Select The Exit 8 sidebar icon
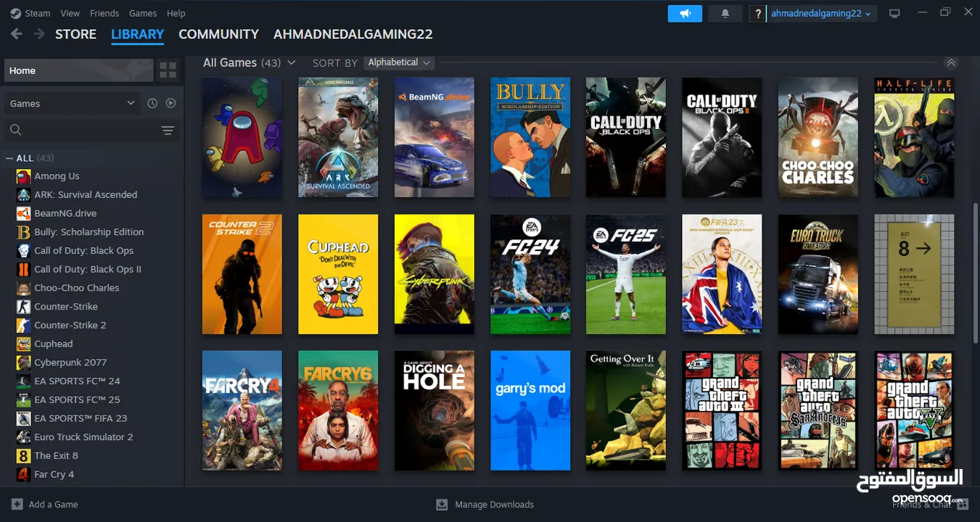This screenshot has width=980, height=522. [x=23, y=456]
